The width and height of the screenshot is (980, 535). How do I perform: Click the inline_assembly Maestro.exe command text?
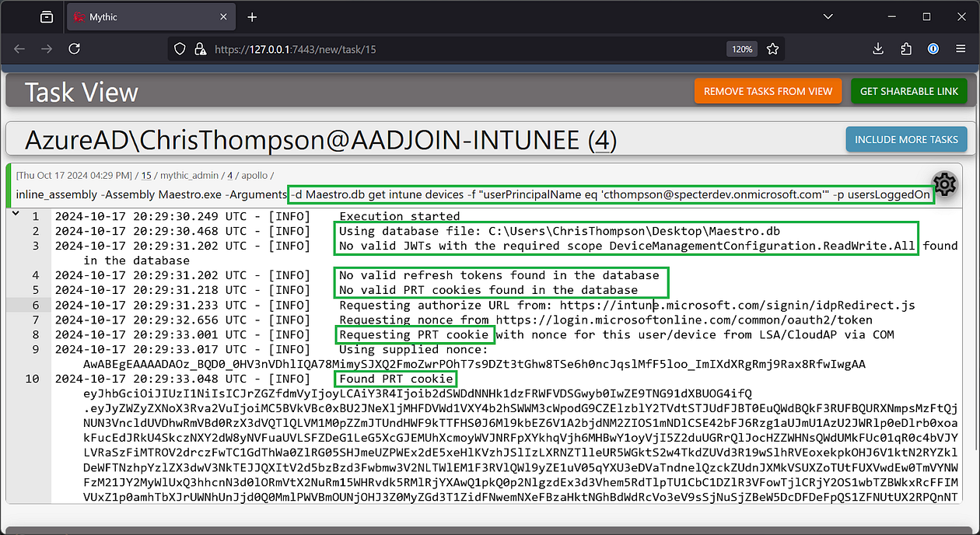click(x=473, y=194)
